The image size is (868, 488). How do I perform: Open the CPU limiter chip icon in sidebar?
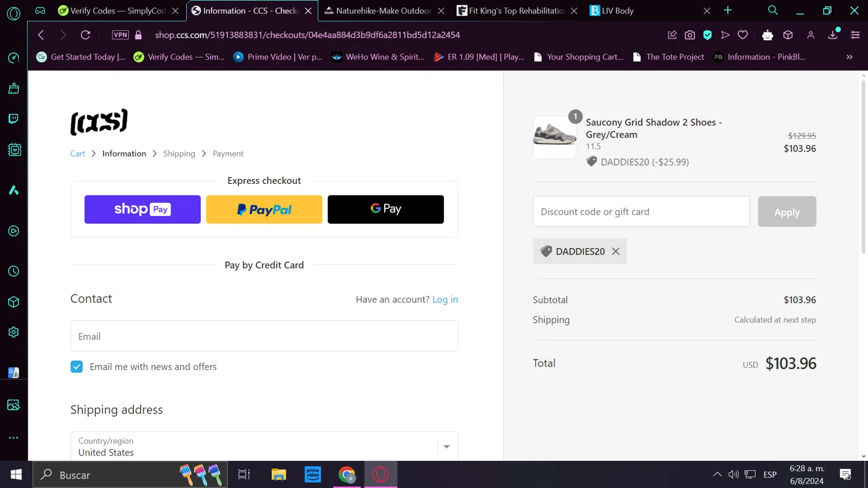[x=13, y=150]
